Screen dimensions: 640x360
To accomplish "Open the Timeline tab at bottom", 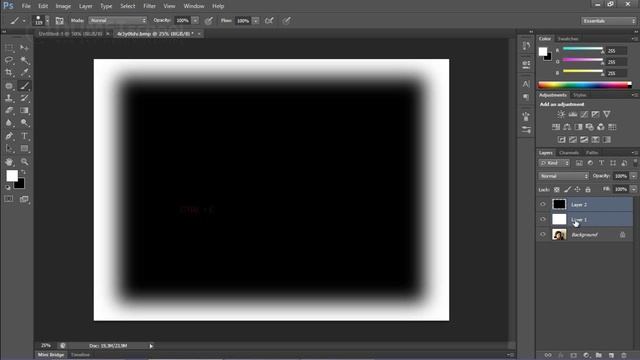I will (x=80, y=355).
